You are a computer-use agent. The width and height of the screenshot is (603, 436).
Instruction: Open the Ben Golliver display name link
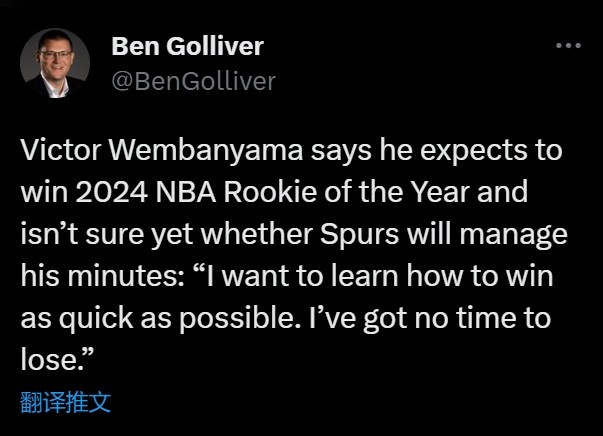[188, 46]
